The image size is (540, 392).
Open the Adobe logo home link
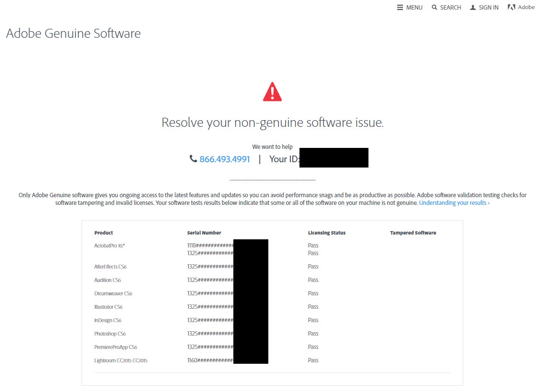(x=521, y=7)
